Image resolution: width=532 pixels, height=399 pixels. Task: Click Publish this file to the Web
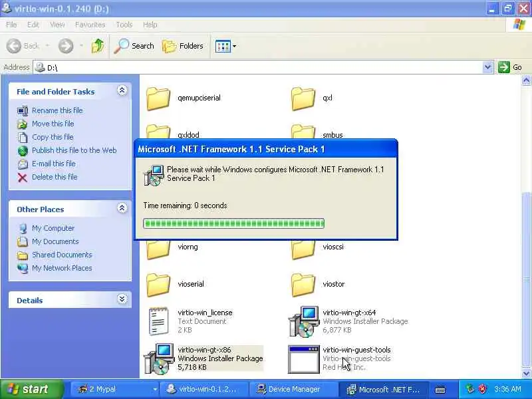[74, 150]
